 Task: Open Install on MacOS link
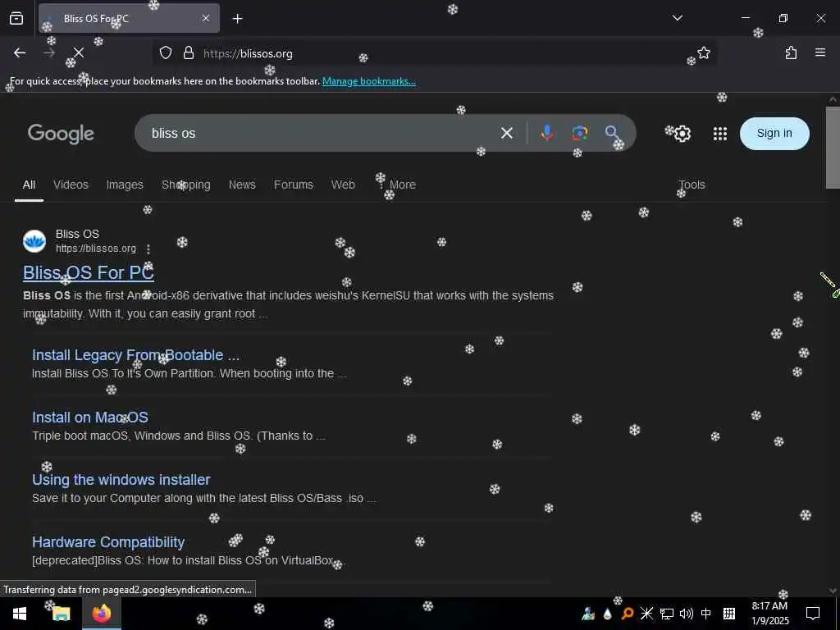point(90,418)
